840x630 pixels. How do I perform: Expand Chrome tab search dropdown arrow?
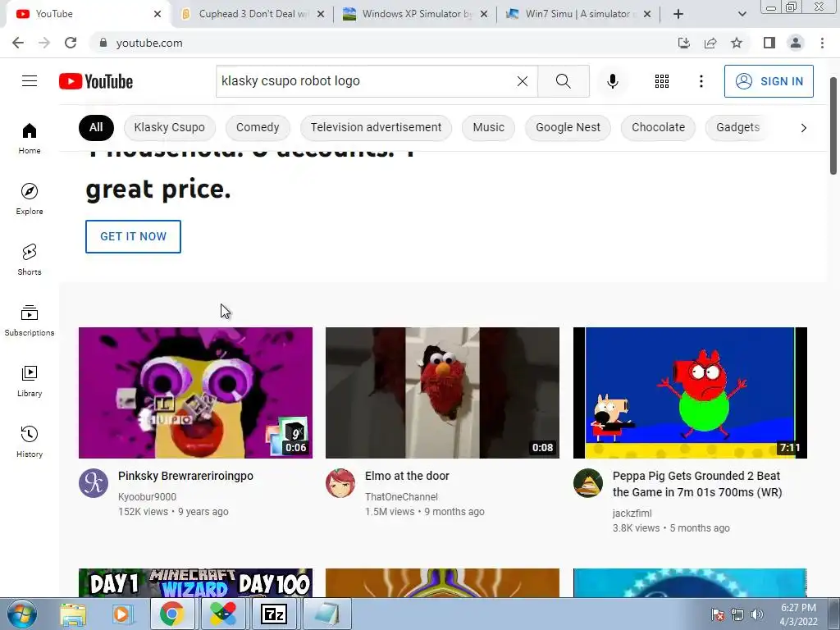[x=742, y=14]
